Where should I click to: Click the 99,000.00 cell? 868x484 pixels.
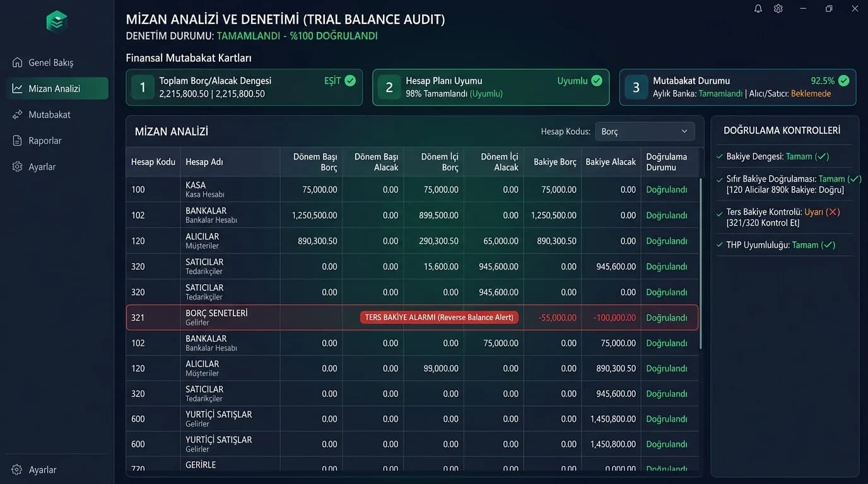(x=441, y=369)
